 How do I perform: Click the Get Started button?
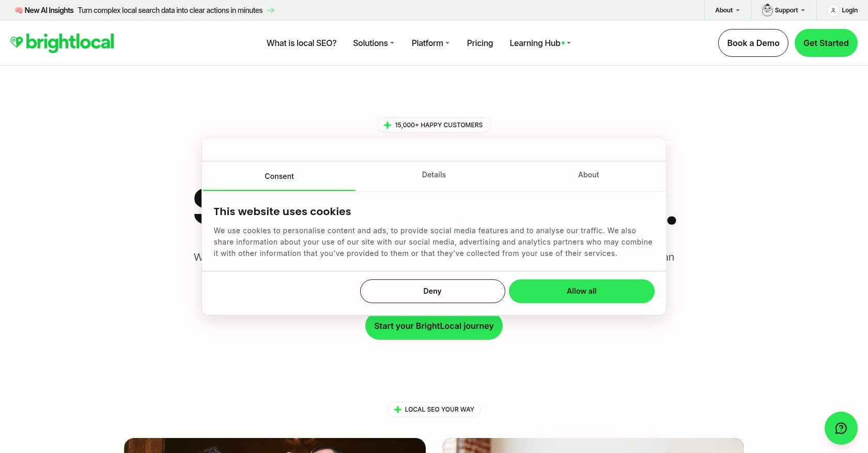[826, 43]
